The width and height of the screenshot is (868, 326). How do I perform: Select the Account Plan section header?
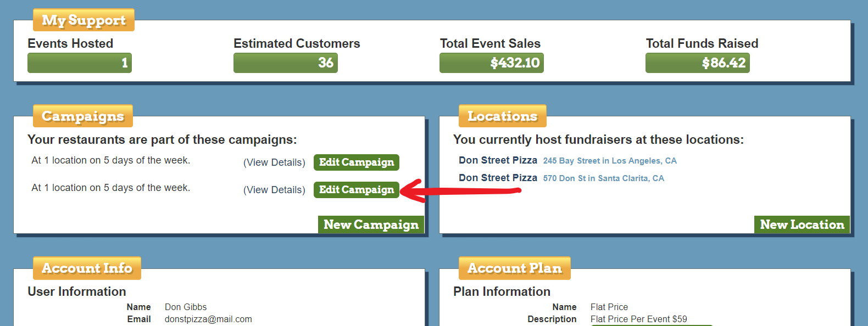click(x=514, y=268)
